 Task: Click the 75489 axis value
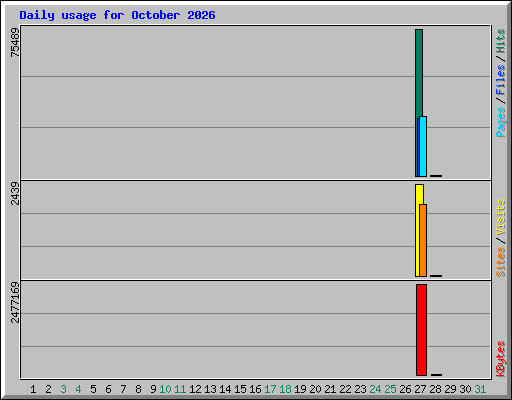(15, 42)
